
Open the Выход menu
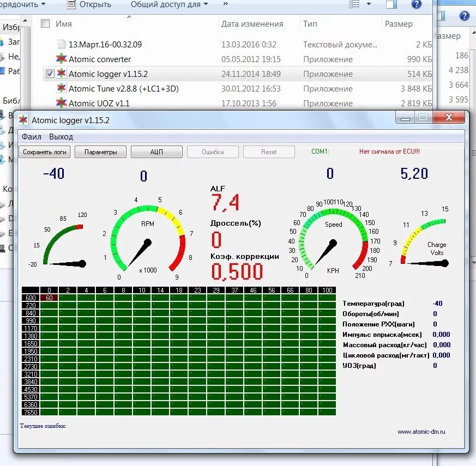pyautogui.click(x=61, y=137)
